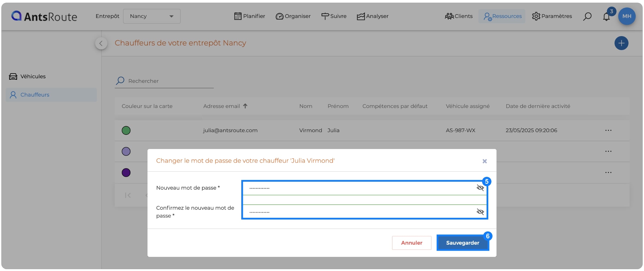This screenshot has width=644, height=271.
Task: Show the confirmation password text
Action: [x=480, y=212]
